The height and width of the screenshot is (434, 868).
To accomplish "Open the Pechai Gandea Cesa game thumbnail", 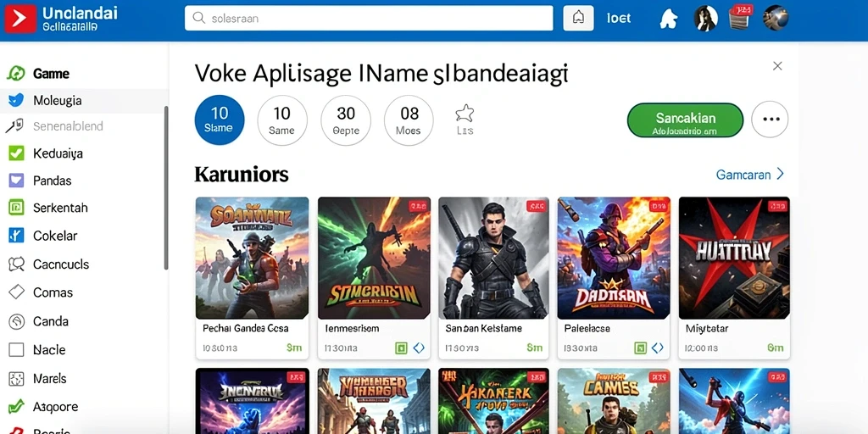I will [252, 258].
